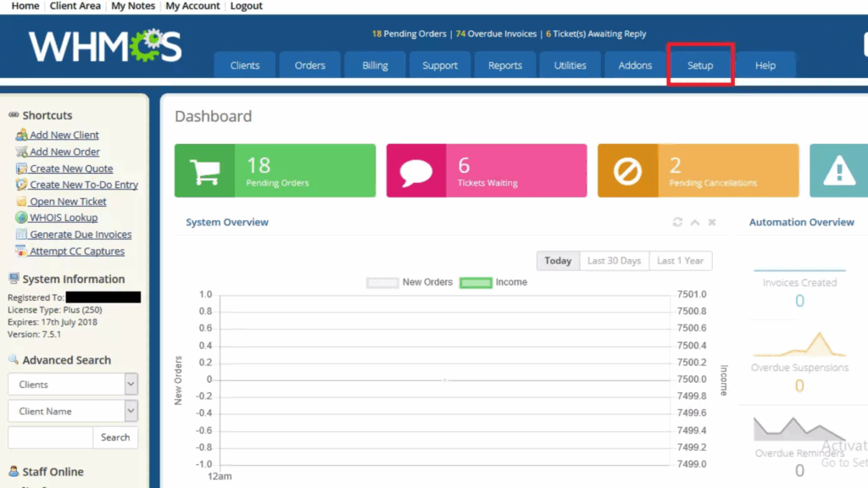Click the 74 Overdue Invoices header link
Image resolution: width=868 pixels, height=488 pixels.
tap(496, 34)
